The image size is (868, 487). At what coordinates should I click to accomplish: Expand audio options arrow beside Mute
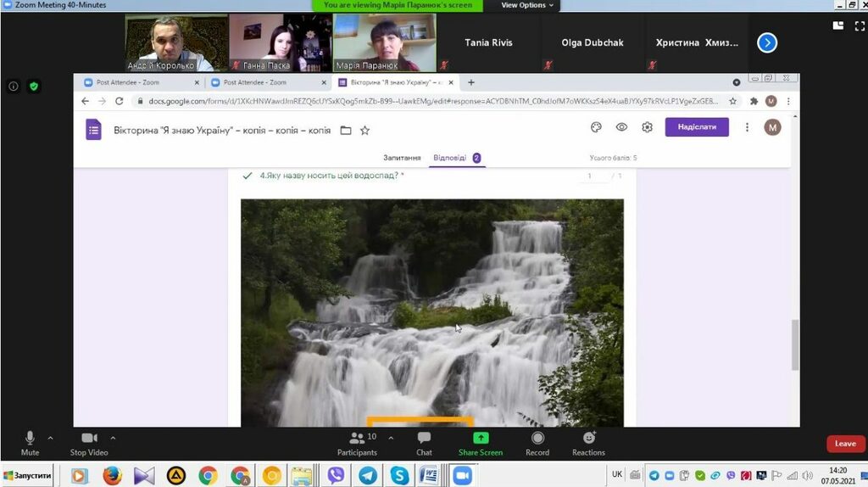pyautogui.click(x=50, y=439)
